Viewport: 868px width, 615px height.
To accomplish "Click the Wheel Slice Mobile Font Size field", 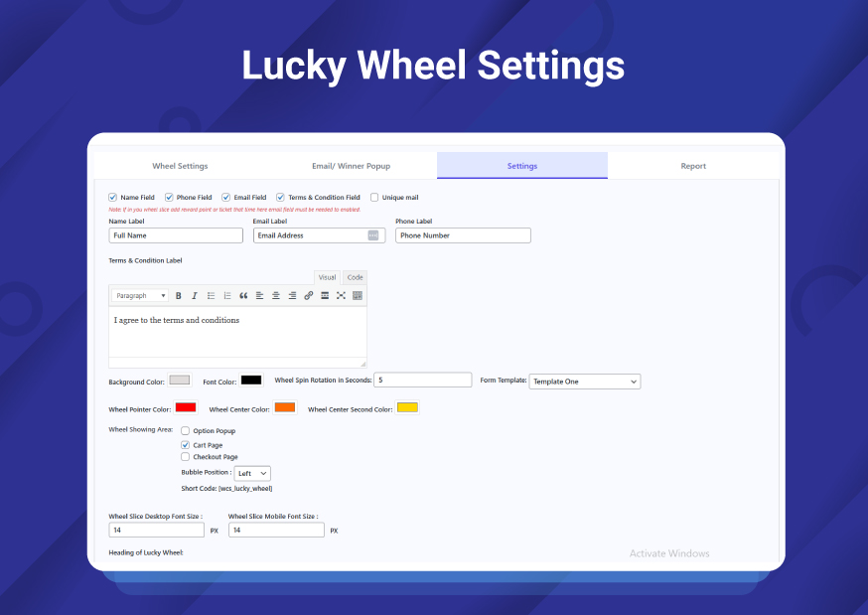I will point(276,530).
